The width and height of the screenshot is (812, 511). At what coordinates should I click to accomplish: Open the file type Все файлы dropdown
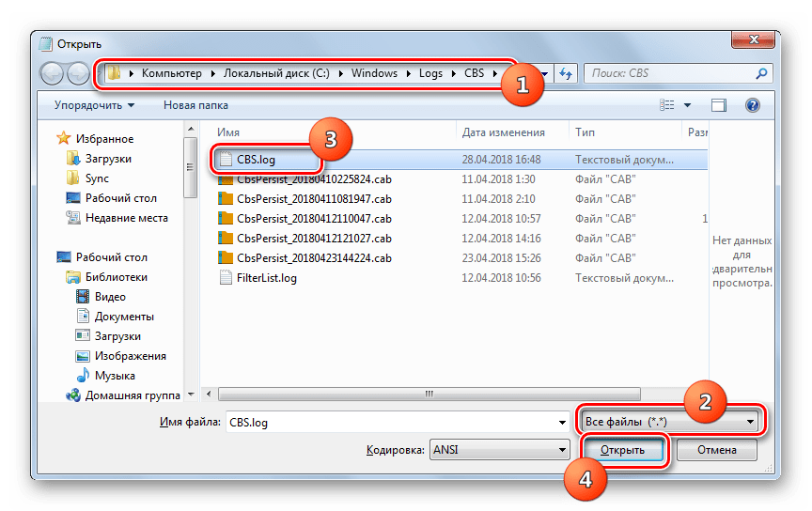(x=669, y=422)
